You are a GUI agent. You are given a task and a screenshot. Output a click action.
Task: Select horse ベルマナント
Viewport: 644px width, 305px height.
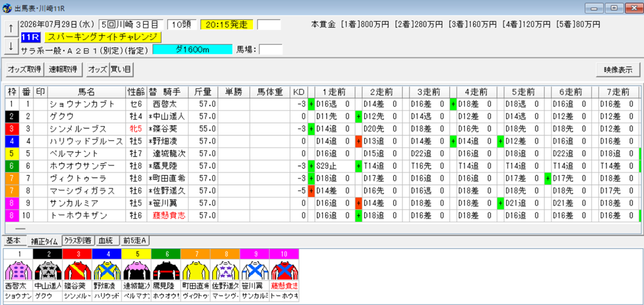(x=86, y=153)
